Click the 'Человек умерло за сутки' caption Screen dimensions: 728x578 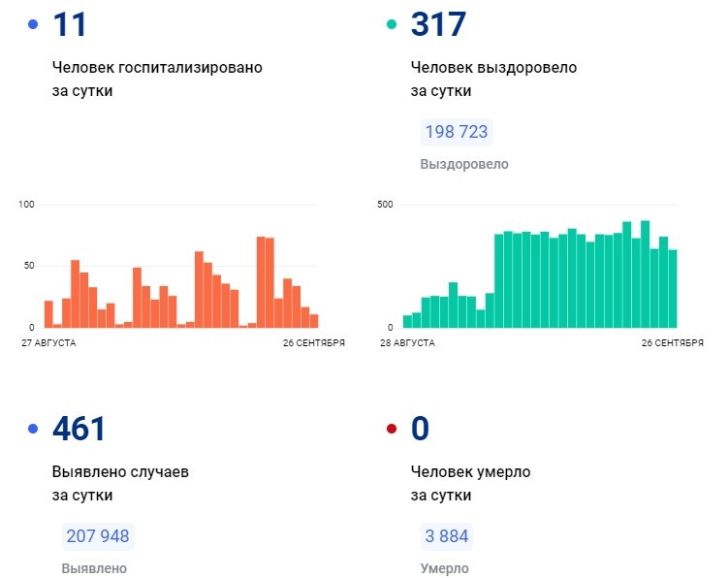click(470, 483)
